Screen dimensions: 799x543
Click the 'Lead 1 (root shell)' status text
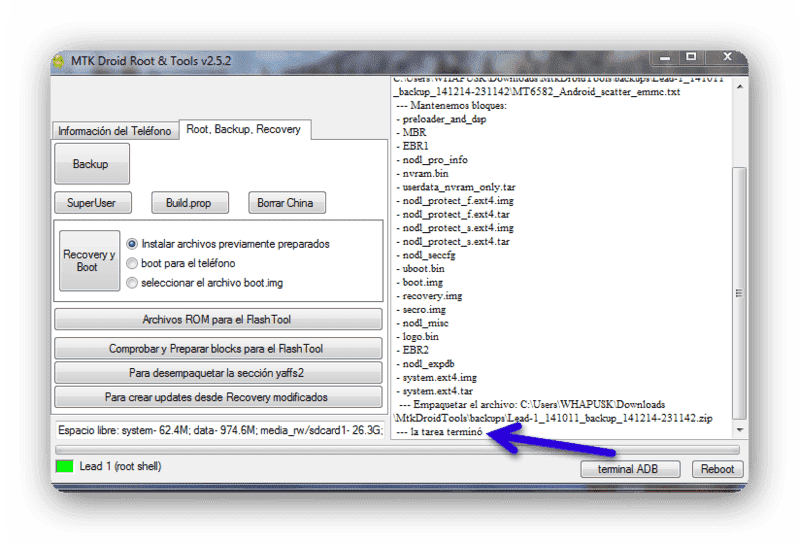pyautogui.click(x=120, y=466)
